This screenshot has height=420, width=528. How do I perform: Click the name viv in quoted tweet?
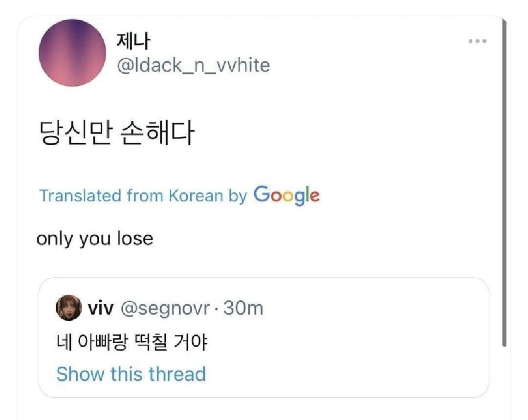tap(101, 309)
